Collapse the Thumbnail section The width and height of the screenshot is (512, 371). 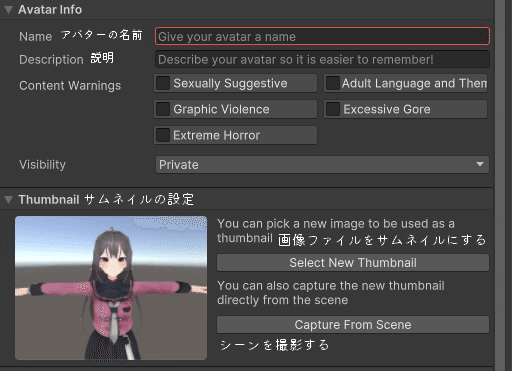coord(8,200)
